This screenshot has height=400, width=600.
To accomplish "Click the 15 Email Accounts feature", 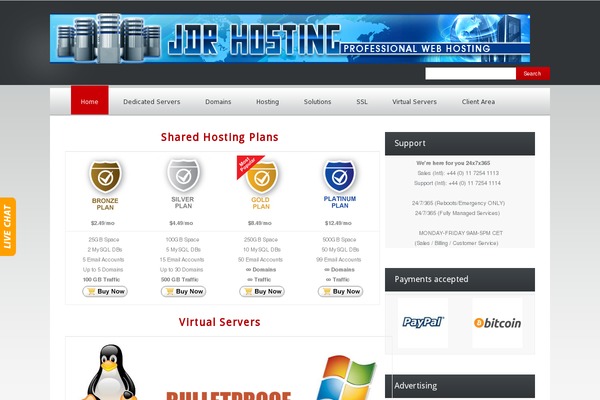I will click(x=182, y=260).
